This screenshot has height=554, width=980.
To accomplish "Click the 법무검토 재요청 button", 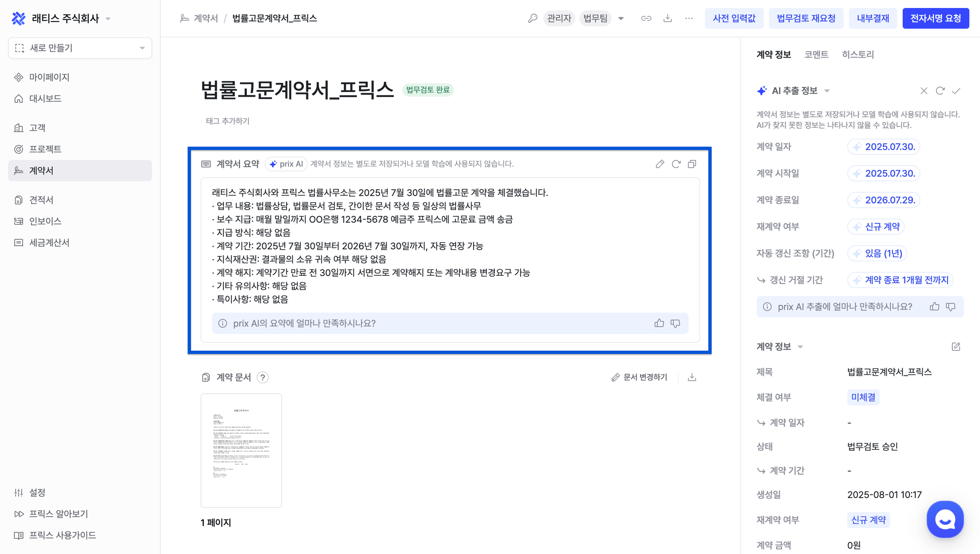I will click(806, 18).
